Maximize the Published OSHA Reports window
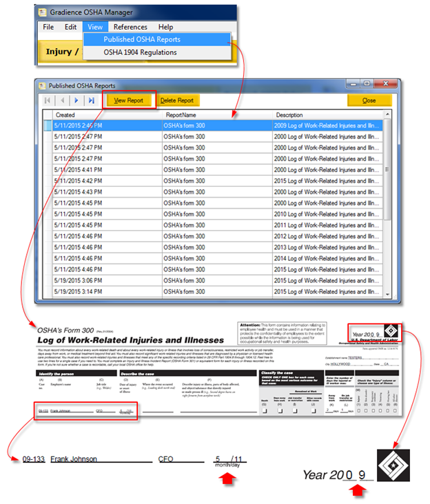The image size is (430, 504). click(x=367, y=84)
